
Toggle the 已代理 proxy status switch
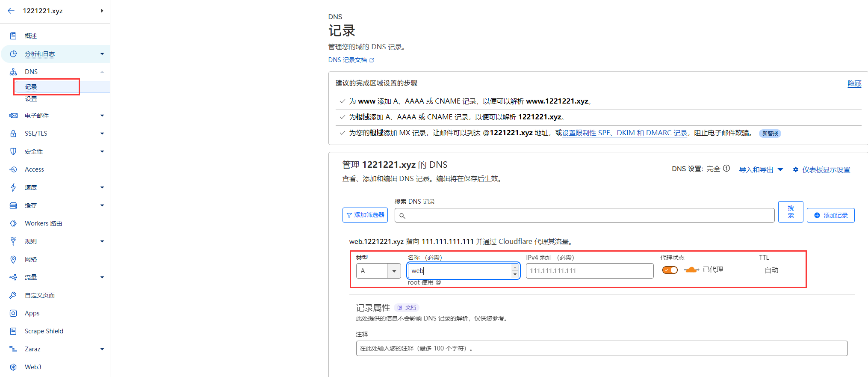670,270
